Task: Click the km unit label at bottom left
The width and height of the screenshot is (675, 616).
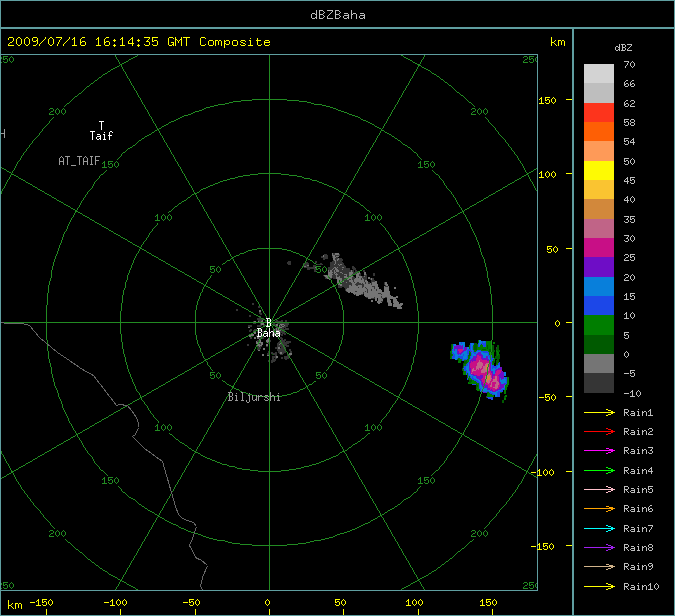Action: (15, 605)
